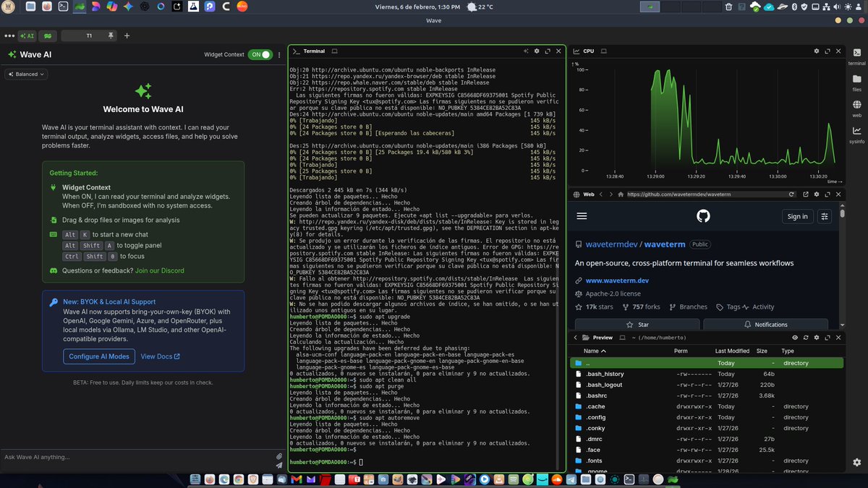
Task: Select the T1 tab
Action: (x=89, y=35)
